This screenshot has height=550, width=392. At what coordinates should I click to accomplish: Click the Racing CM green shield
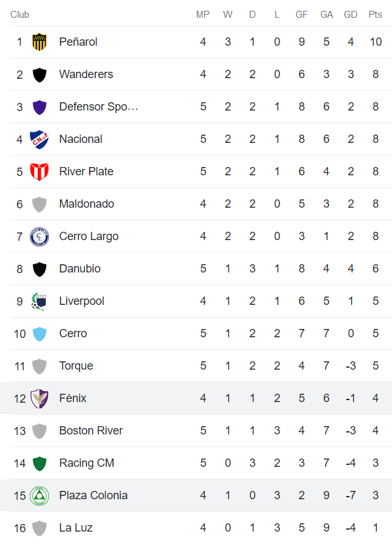tap(39, 463)
